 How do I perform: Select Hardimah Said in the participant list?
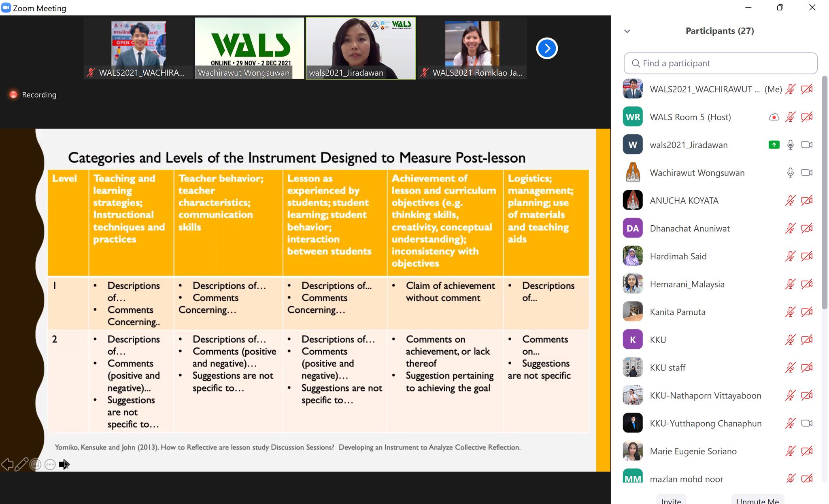coord(678,256)
